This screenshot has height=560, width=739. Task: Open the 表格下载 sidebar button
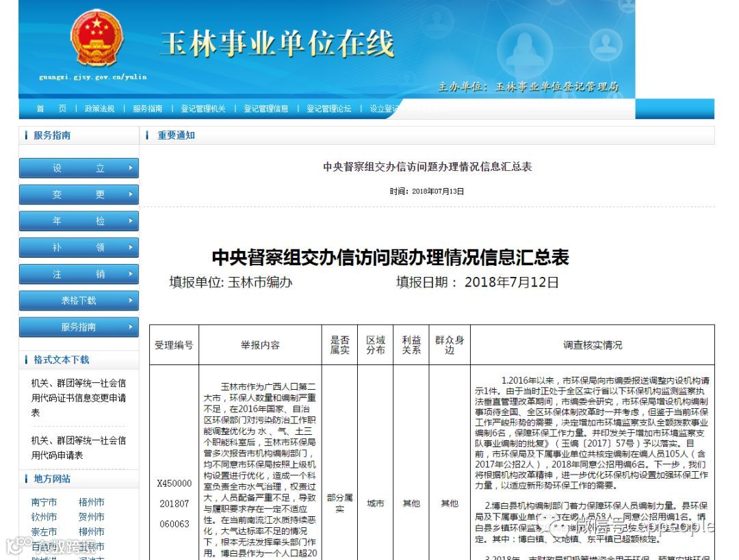pos(79,300)
